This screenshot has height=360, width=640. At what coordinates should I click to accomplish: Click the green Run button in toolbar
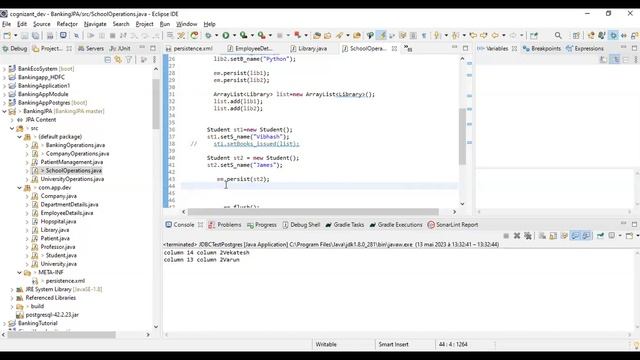pos(226,36)
